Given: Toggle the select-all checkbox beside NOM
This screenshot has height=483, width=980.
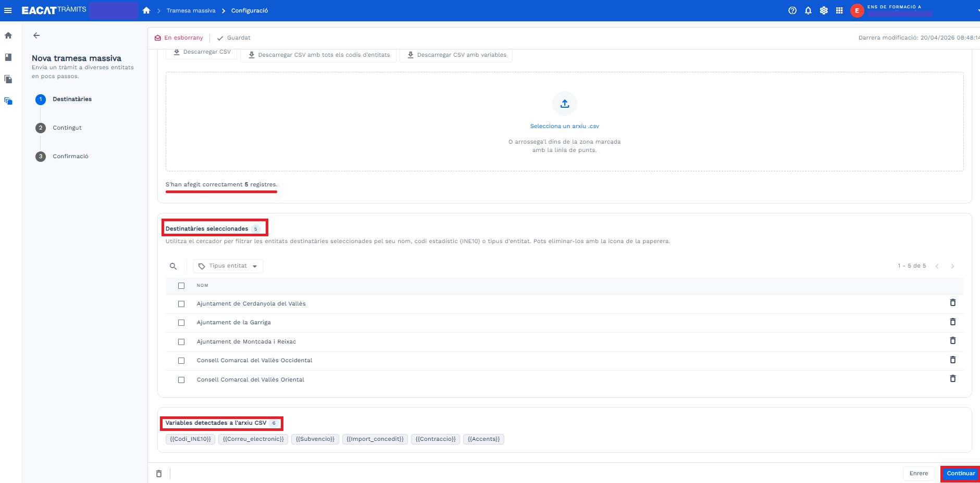Looking at the screenshot, I should (181, 286).
